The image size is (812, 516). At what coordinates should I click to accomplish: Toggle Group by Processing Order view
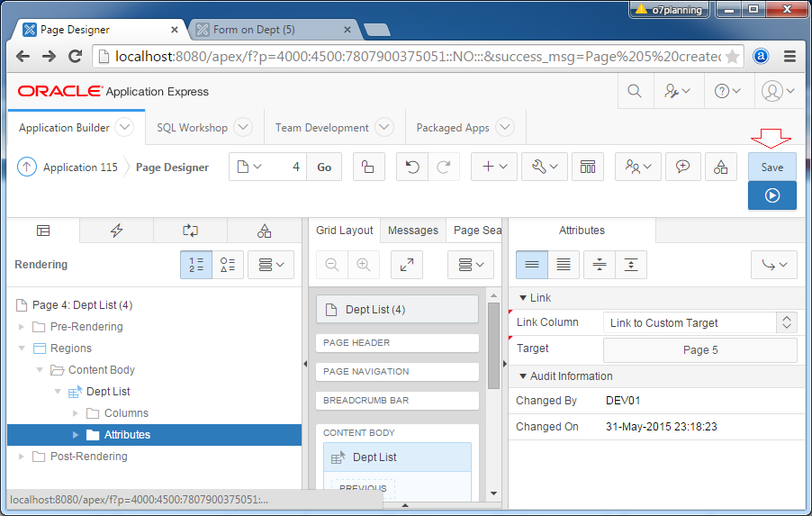[196, 265]
